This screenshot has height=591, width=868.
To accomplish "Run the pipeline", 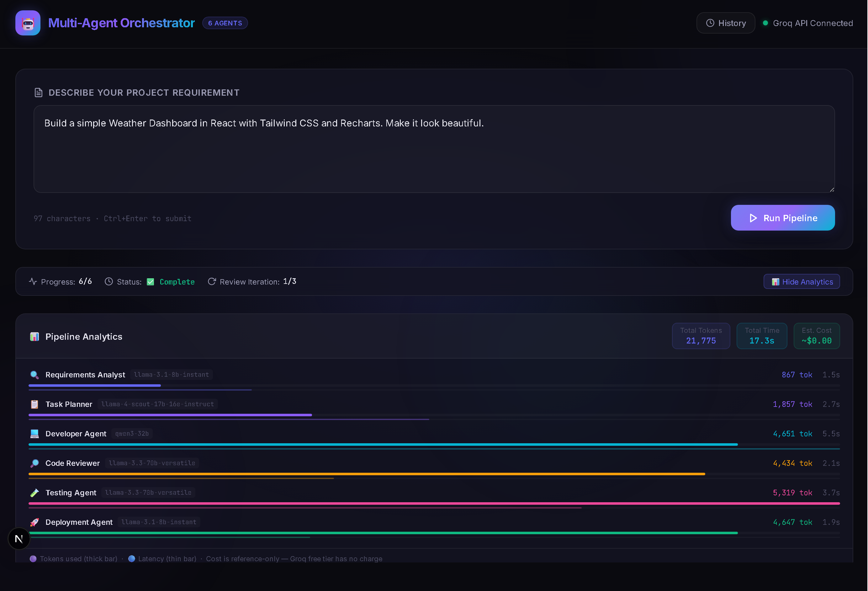I will coord(782,218).
